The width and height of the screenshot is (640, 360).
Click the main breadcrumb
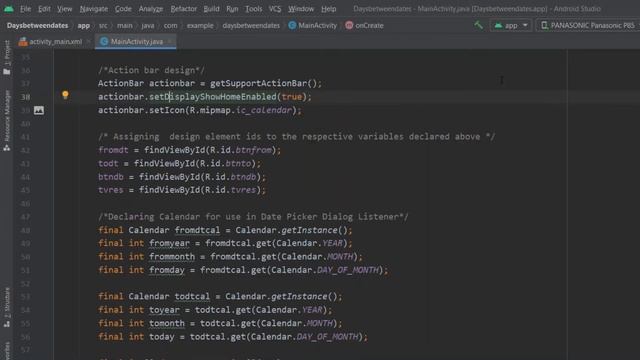(x=124, y=25)
